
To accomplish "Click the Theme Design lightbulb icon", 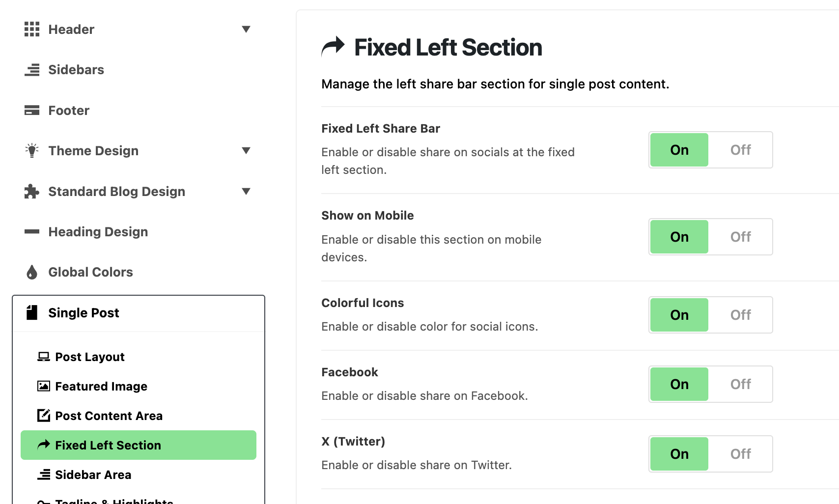I will click(x=32, y=151).
